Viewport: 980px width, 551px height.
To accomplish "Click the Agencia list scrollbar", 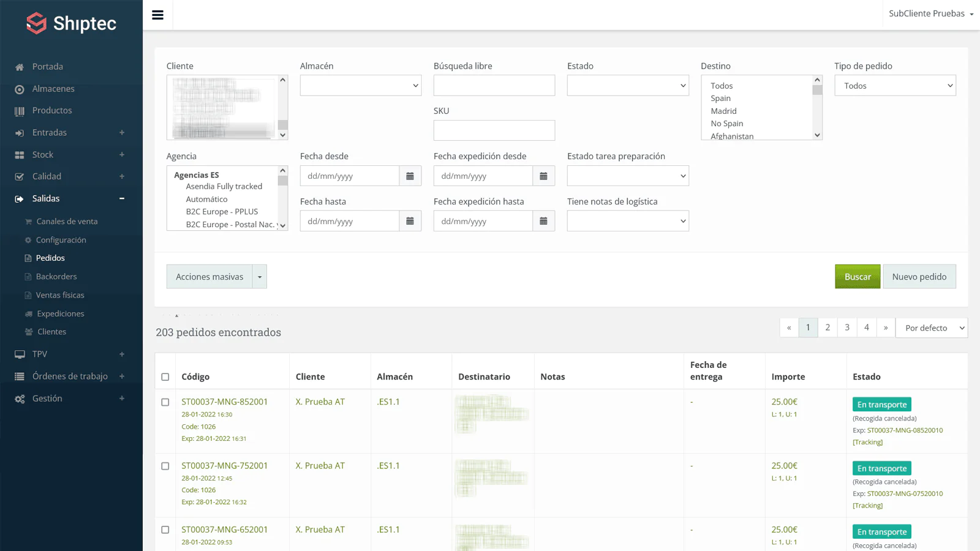I will 282,198.
